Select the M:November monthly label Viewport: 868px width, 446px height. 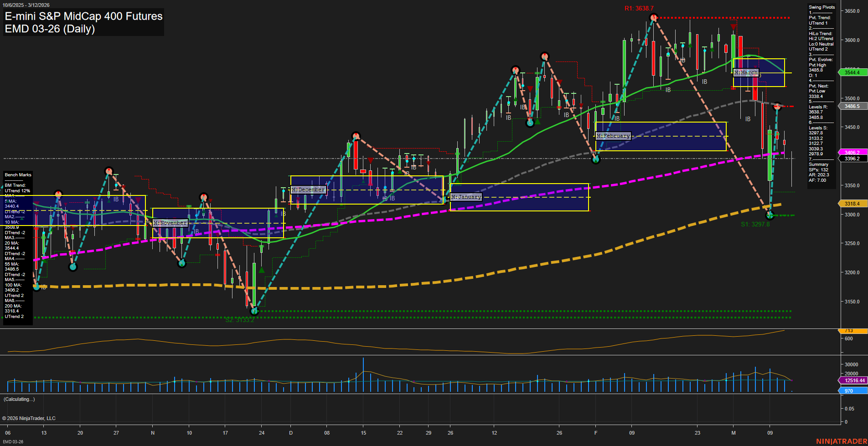(170, 223)
